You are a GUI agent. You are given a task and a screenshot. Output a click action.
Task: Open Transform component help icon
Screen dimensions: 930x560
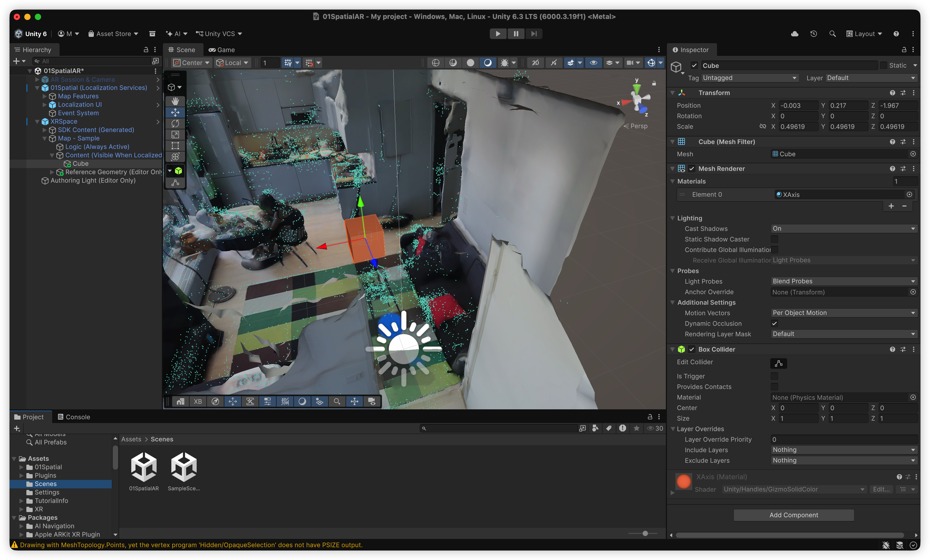coord(892,93)
